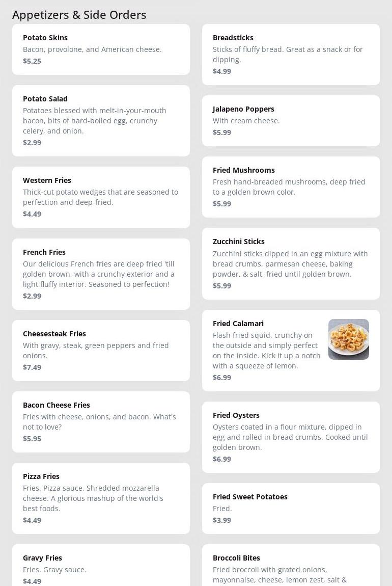Click the $6.99 Fried Calamari price
The width and height of the screenshot is (392, 586).
coord(222,378)
